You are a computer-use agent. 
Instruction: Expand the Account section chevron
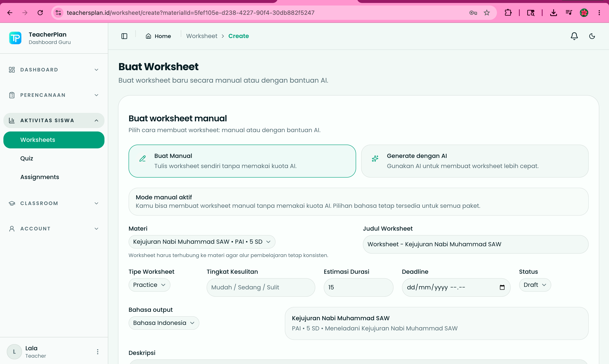[x=96, y=229]
